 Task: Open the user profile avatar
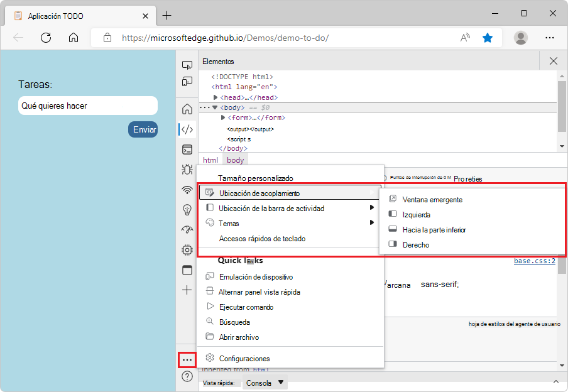[520, 38]
